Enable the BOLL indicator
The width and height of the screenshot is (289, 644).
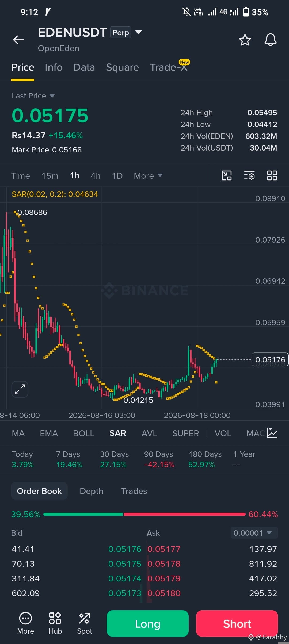(84, 433)
